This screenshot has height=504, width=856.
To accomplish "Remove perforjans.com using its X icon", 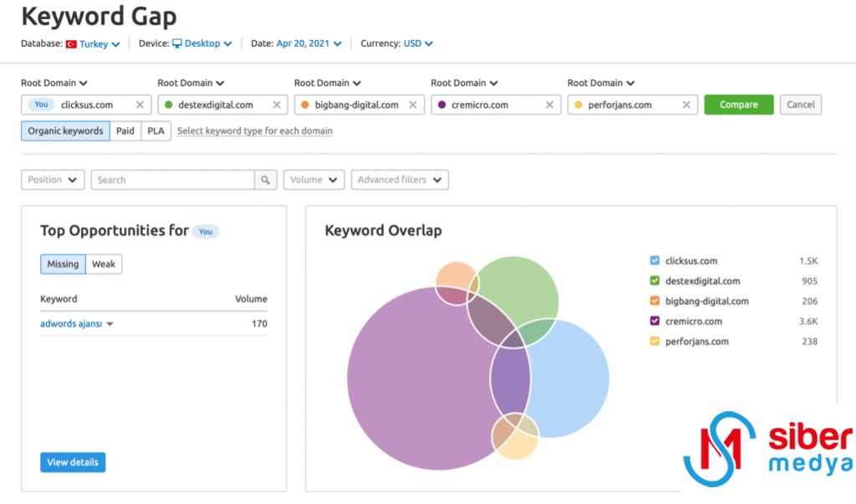I will point(686,104).
